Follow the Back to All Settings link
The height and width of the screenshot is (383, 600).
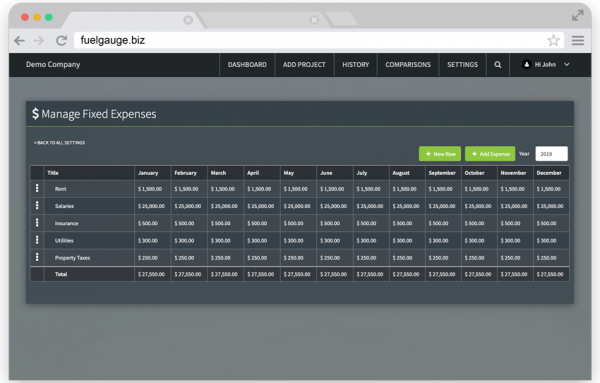59,143
